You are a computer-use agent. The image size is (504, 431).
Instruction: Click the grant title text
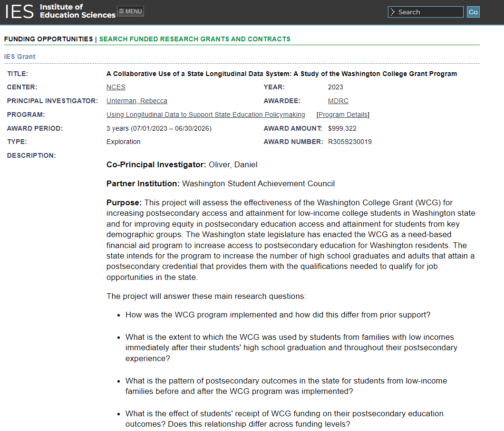tap(281, 74)
